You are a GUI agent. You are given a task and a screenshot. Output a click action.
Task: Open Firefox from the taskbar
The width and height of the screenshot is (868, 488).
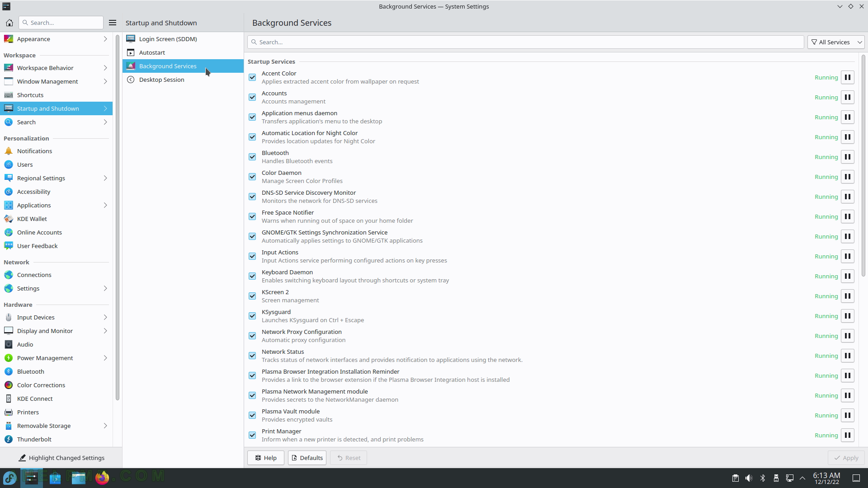pyautogui.click(x=102, y=478)
